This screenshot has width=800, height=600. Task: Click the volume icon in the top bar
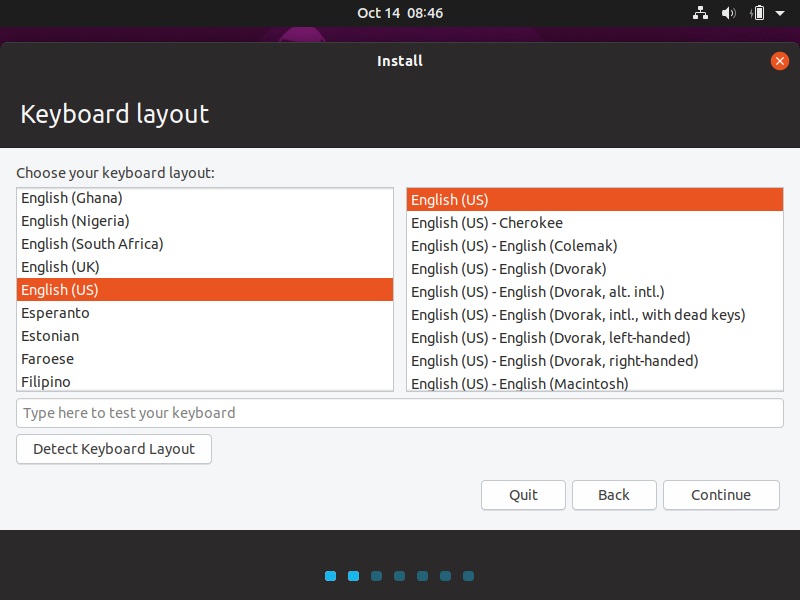click(729, 13)
